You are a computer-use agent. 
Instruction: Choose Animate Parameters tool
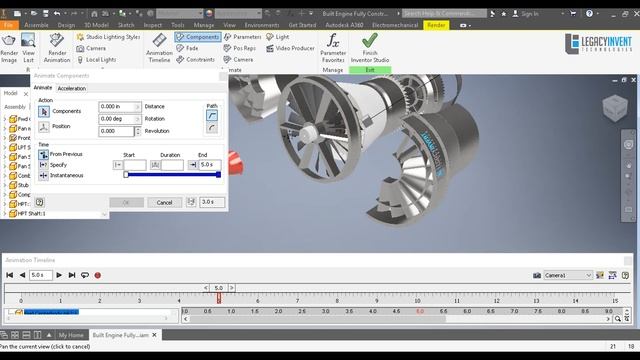pos(242,37)
